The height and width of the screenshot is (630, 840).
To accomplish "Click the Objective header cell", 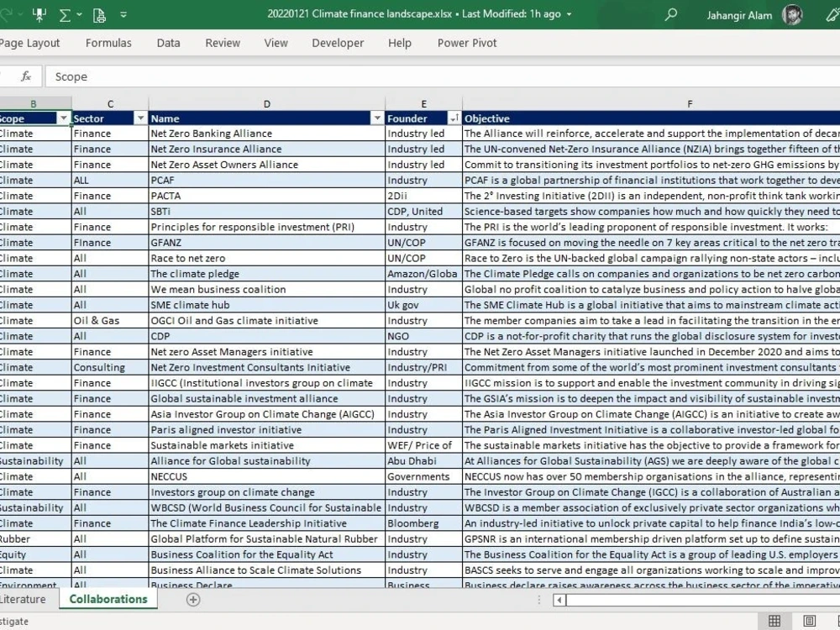I will click(x=651, y=118).
